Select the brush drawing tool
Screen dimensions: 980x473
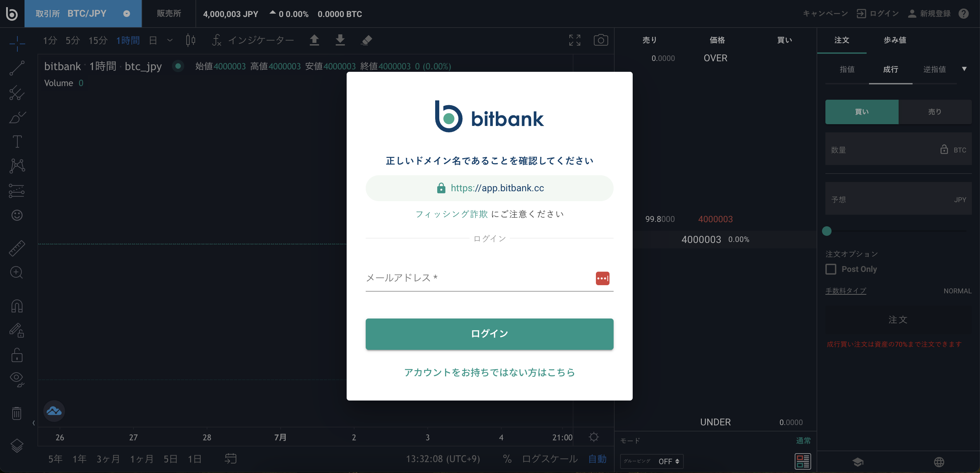tap(17, 117)
